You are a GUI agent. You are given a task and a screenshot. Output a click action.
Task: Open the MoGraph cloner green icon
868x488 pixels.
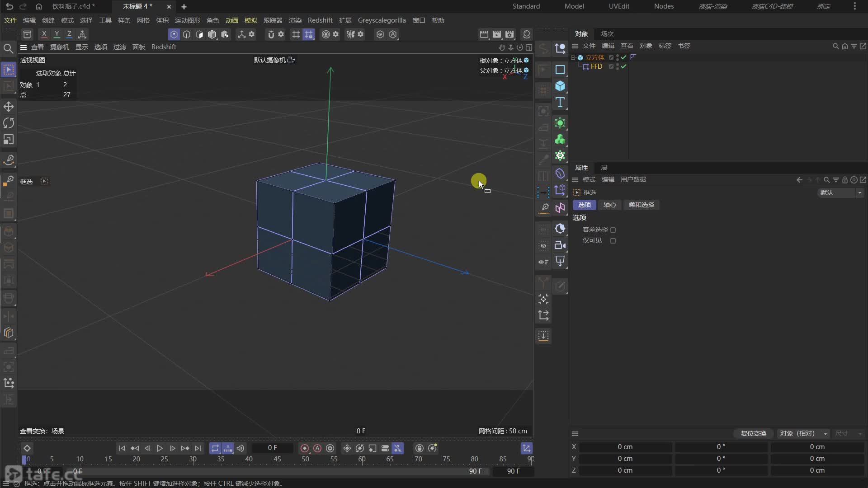[x=560, y=139]
